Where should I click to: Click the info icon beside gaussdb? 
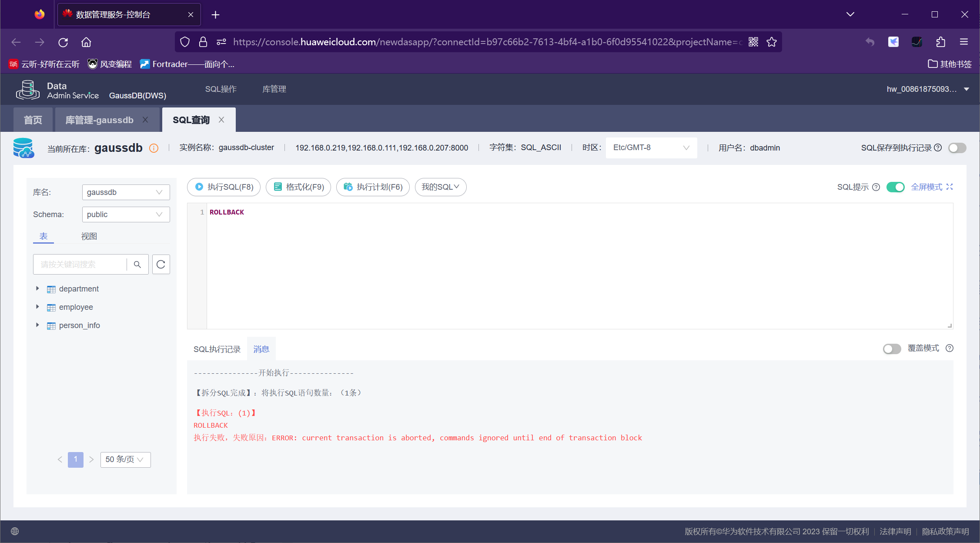coord(154,148)
